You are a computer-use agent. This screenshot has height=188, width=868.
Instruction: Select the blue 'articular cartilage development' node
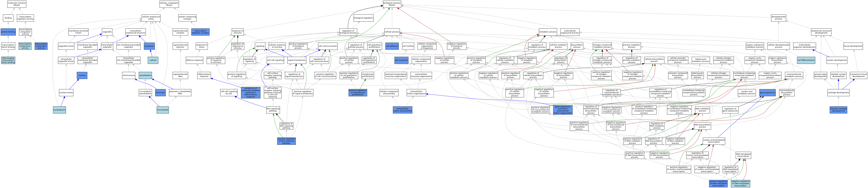coord(838,110)
